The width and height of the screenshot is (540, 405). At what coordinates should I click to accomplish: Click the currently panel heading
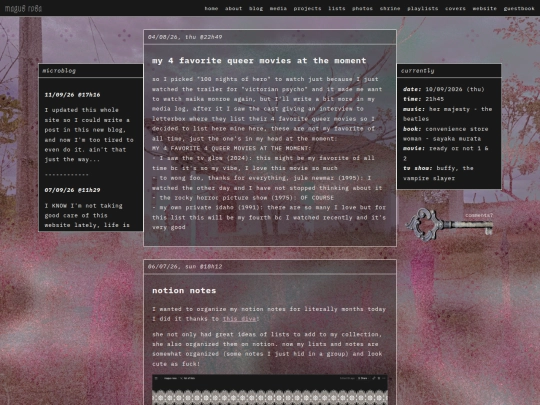click(x=417, y=71)
